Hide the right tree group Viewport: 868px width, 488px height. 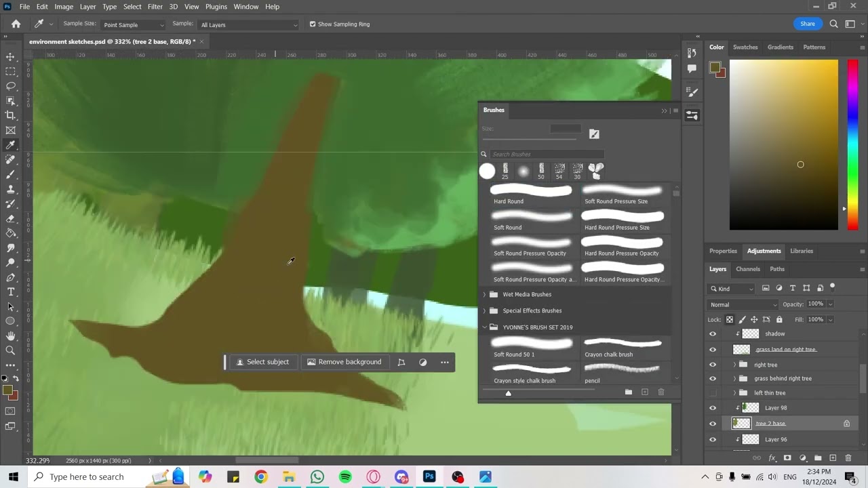(x=713, y=365)
